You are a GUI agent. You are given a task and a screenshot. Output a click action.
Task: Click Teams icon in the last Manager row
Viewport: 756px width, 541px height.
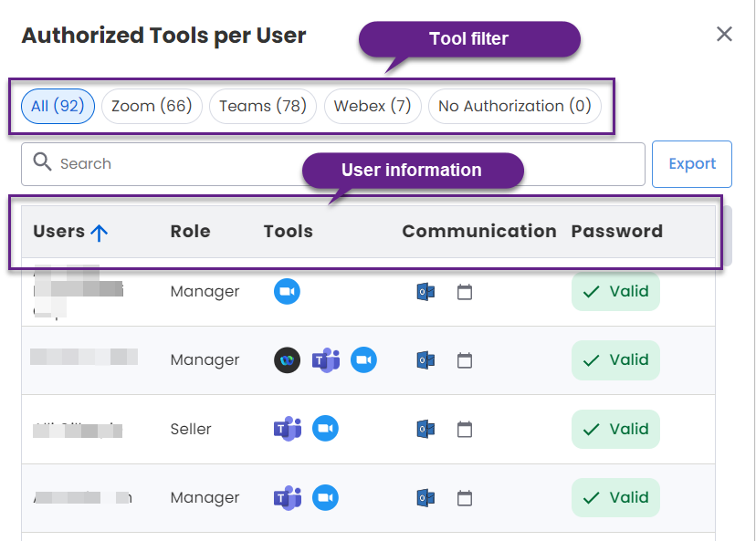pyautogui.click(x=288, y=497)
